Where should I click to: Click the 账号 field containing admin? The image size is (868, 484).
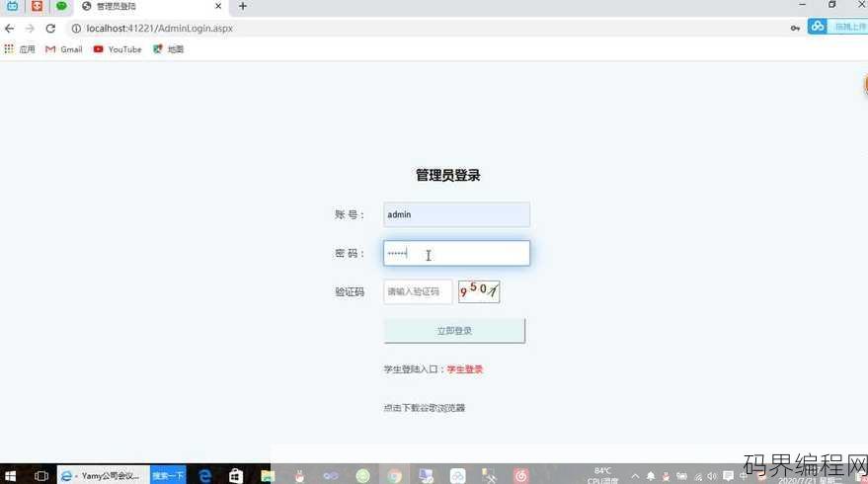[456, 214]
